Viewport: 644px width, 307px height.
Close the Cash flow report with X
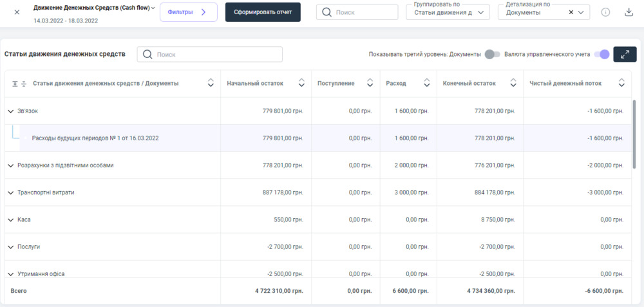coord(17,12)
